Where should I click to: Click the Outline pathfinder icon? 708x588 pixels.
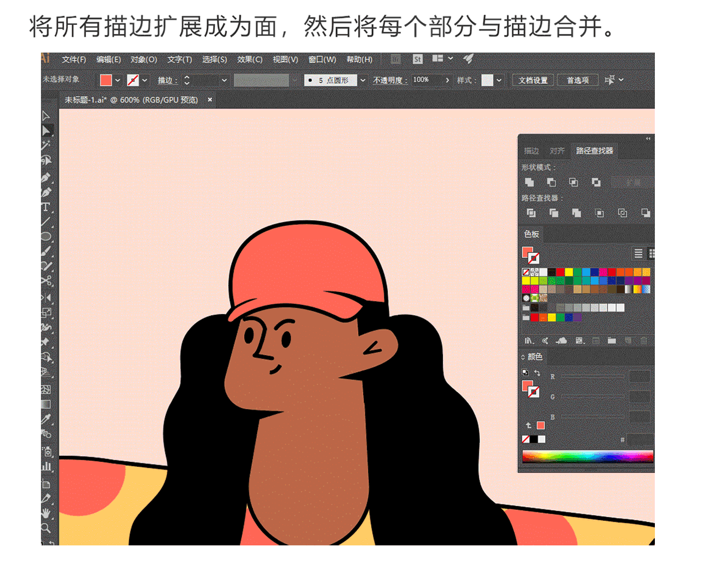click(622, 213)
